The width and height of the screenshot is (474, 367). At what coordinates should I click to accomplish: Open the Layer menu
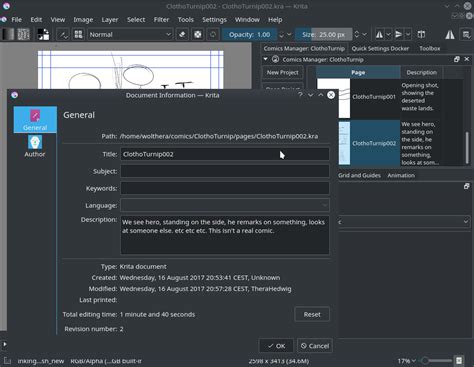110,20
